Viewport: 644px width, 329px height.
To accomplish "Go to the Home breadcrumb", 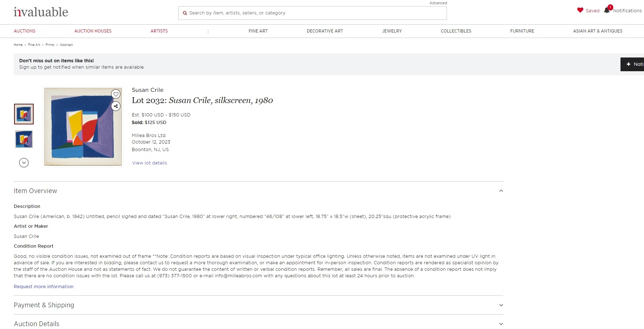I will point(18,45).
